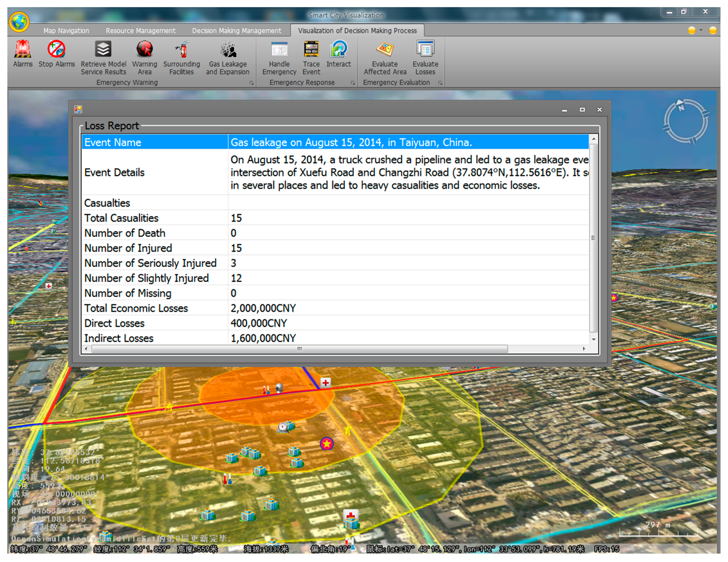Viewport: 728px width, 562px height.
Task: Show Surrounding Facilities
Action: point(182,49)
